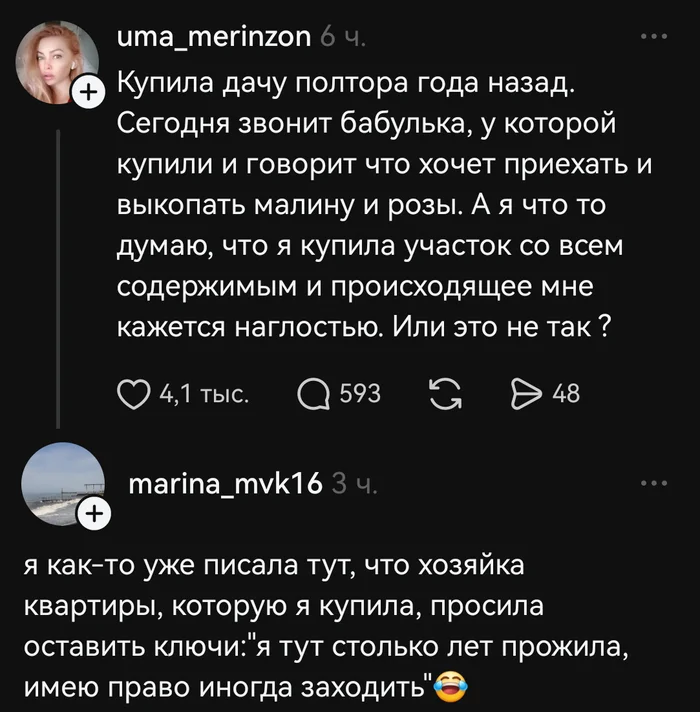Follow marina_mvk16 via the plus badge
Screen dimensions: 700x712
click(x=93, y=516)
